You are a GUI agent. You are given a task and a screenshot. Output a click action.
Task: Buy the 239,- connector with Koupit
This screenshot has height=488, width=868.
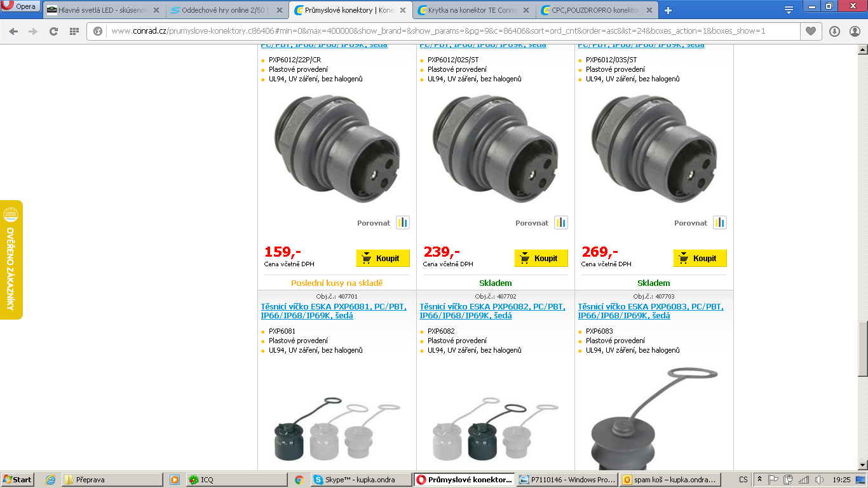click(x=541, y=258)
